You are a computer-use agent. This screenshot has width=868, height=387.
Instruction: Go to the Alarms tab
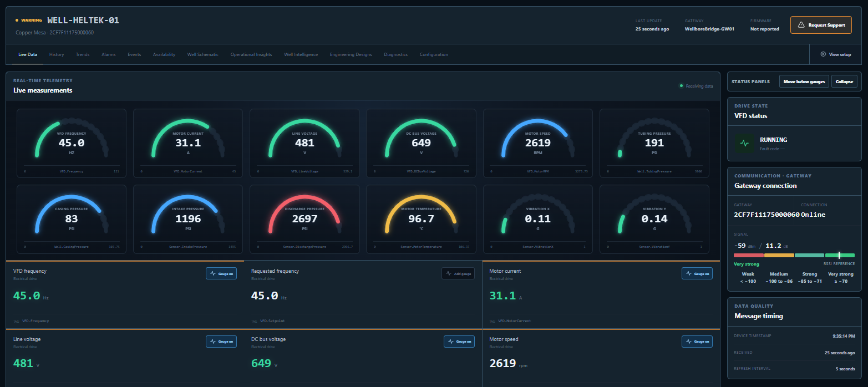(x=109, y=54)
